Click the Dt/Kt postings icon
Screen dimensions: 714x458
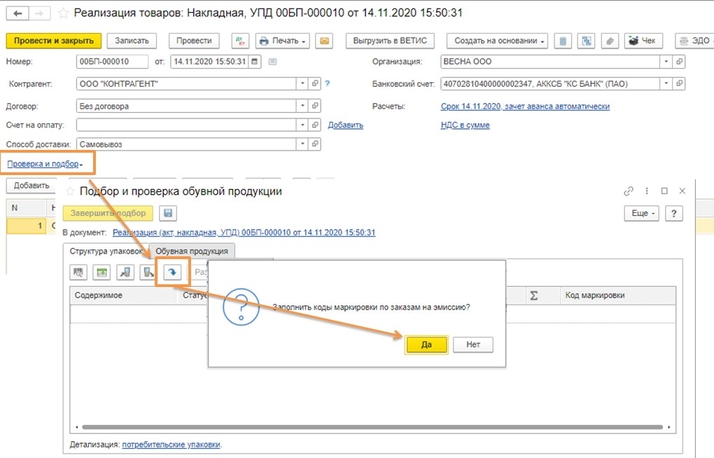240,41
